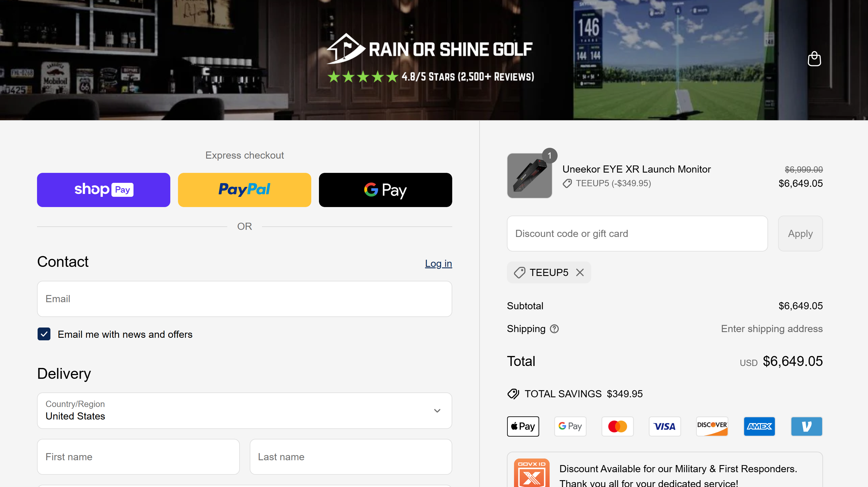Screen dimensions: 868x487
Task: Remove the TEEUP5 discount code
Action: pos(580,272)
